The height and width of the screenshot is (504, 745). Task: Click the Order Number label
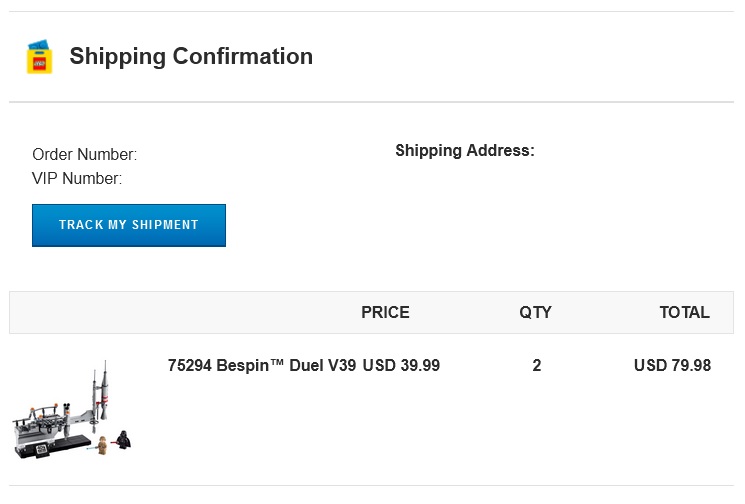(x=85, y=154)
